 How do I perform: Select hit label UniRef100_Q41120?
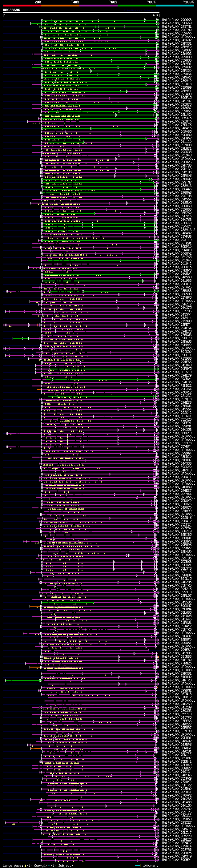176,142
